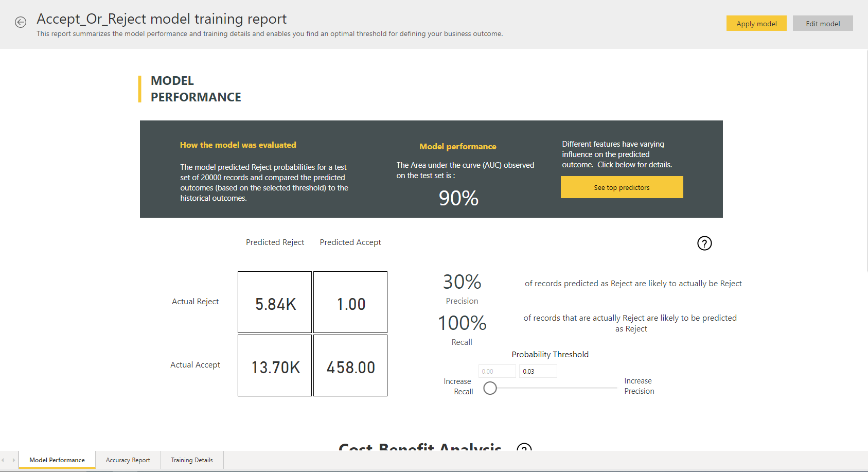The height and width of the screenshot is (472, 868).
Task: Switch to the Accuracy Report tab
Action: coord(128,460)
